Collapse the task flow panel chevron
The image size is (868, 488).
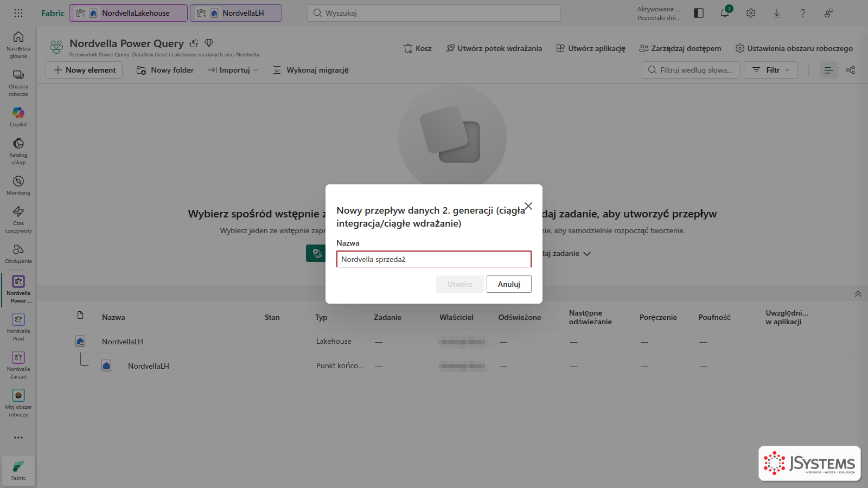tap(858, 294)
